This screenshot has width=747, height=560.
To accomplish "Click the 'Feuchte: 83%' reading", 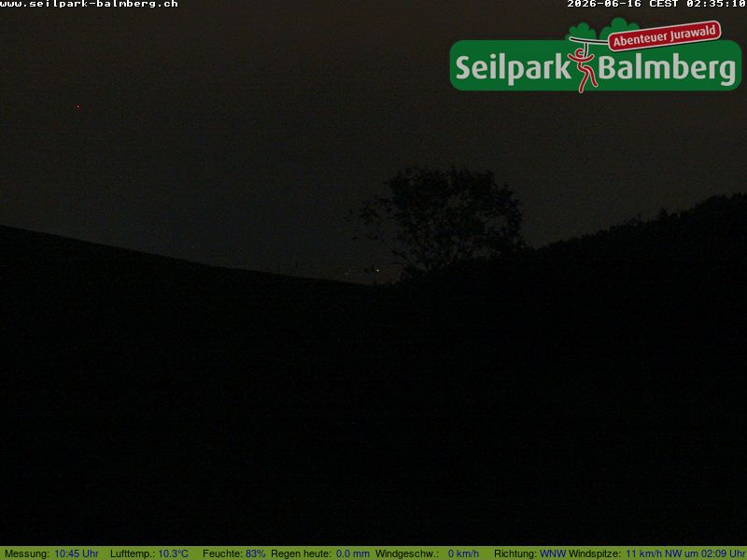I will 234,553.
